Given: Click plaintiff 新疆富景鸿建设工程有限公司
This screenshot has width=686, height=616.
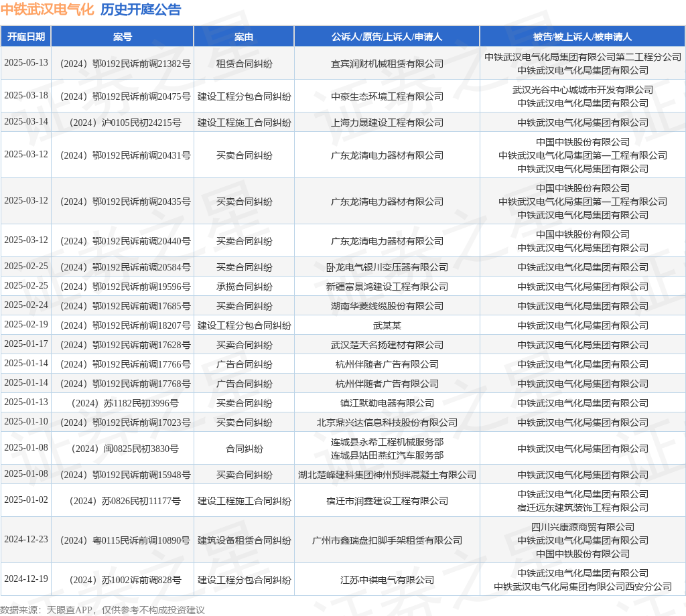Looking at the screenshot, I should tap(387, 287).
